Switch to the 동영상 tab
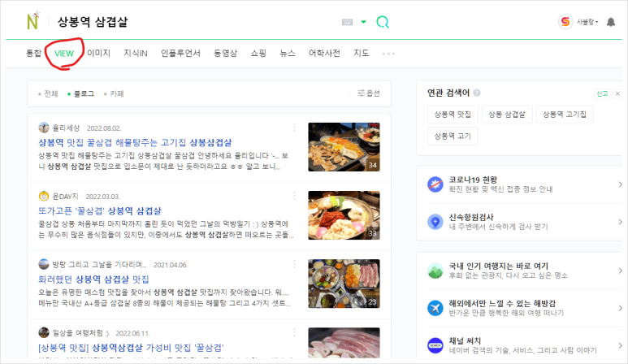Image resolution: width=628 pixels, height=364 pixels. pos(226,54)
